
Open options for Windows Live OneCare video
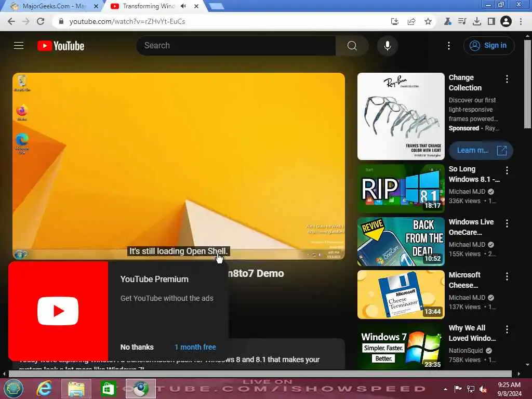point(507,223)
